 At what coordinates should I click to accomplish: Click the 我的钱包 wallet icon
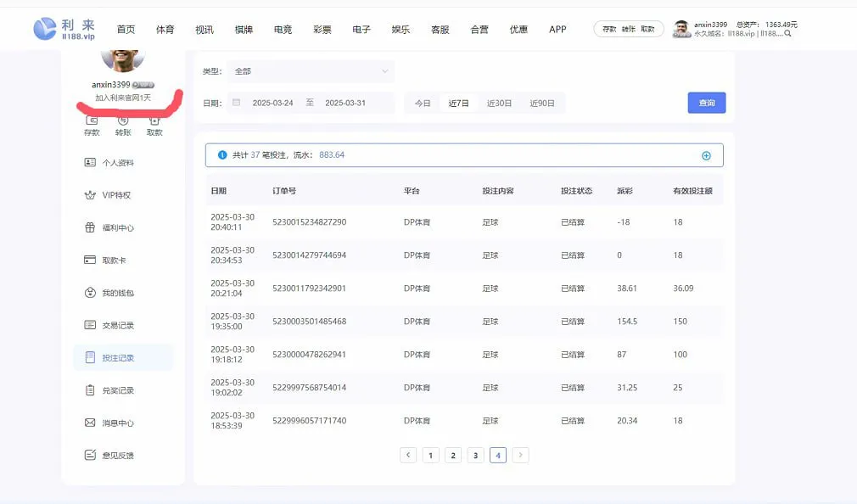(x=90, y=293)
